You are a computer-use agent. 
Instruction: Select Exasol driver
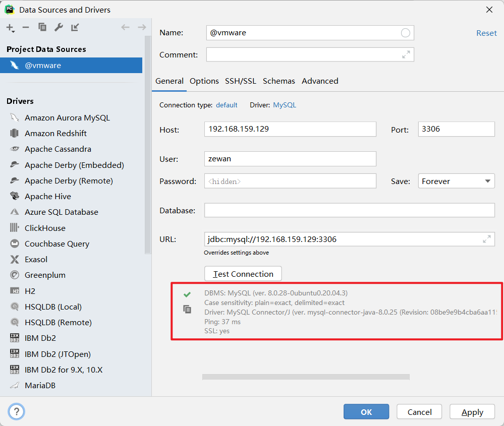[36, 259]
